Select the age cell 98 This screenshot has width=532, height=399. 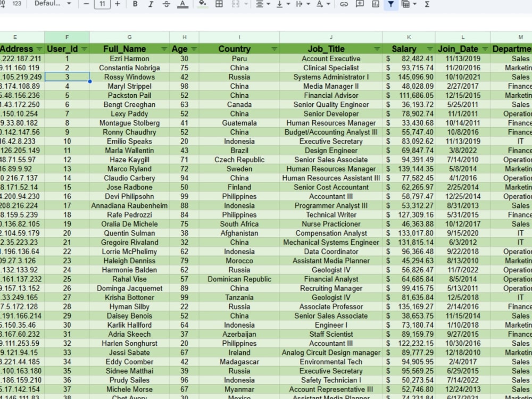[x=184, y=86]
